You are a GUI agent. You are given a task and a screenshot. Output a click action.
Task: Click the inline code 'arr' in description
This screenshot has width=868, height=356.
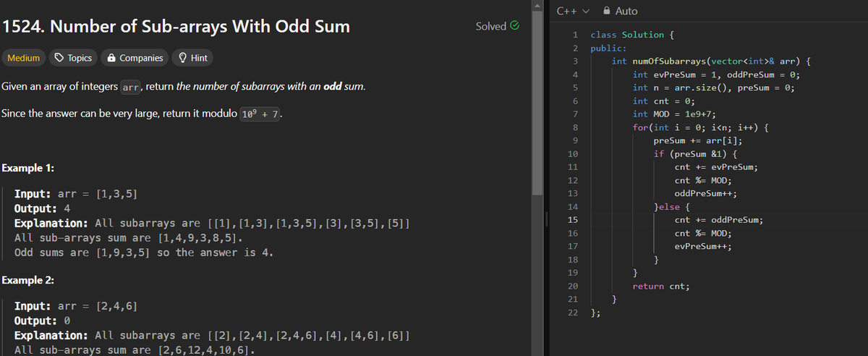[x=131, y=88]
